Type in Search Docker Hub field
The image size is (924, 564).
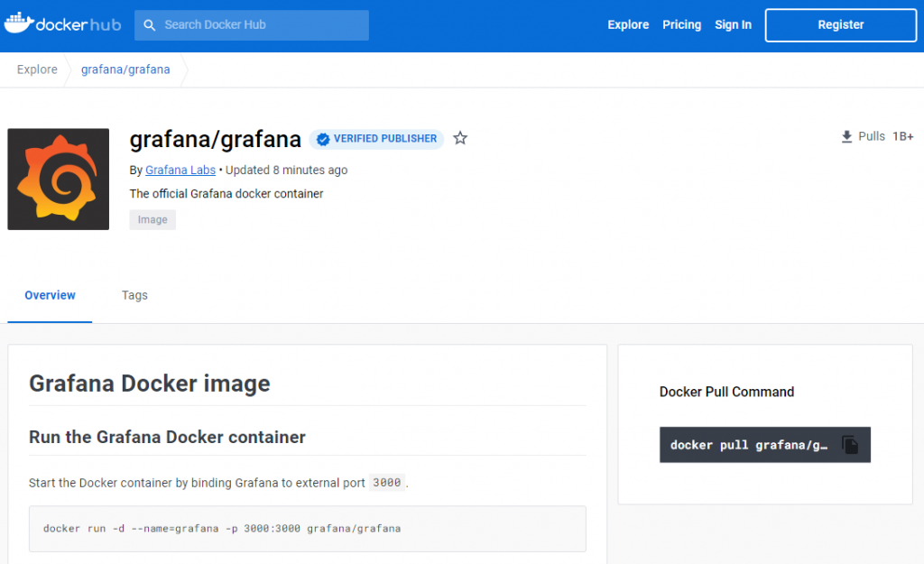point(262,25)
